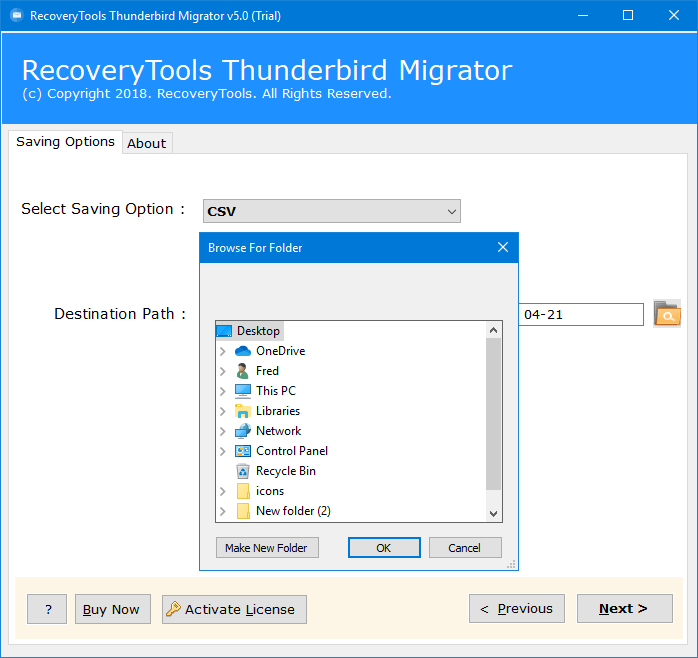Open the About tab
This screenshot has height=658, width=698.
[x=147, y=143]
